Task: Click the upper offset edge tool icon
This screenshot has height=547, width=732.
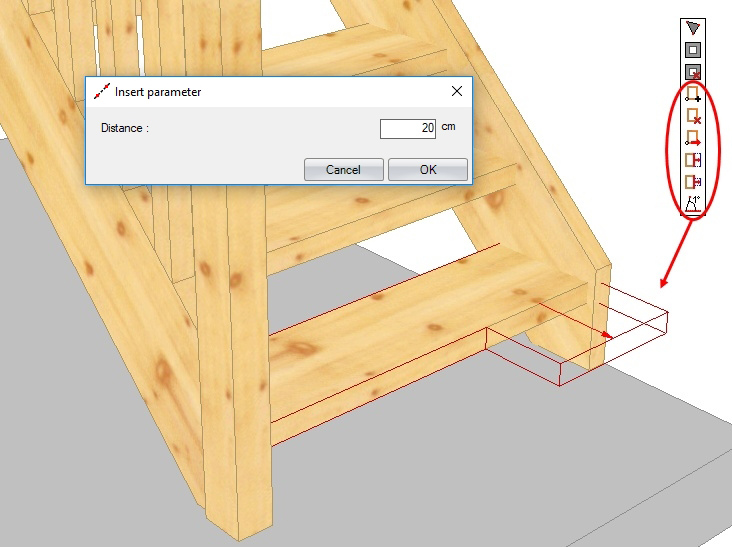Action: click(x=693, y=160)
